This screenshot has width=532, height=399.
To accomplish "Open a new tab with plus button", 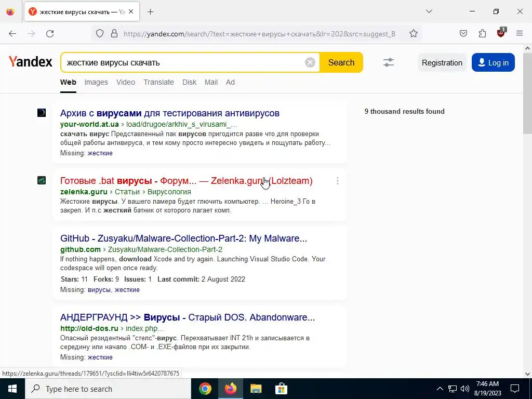I will [x=151, y=12].
